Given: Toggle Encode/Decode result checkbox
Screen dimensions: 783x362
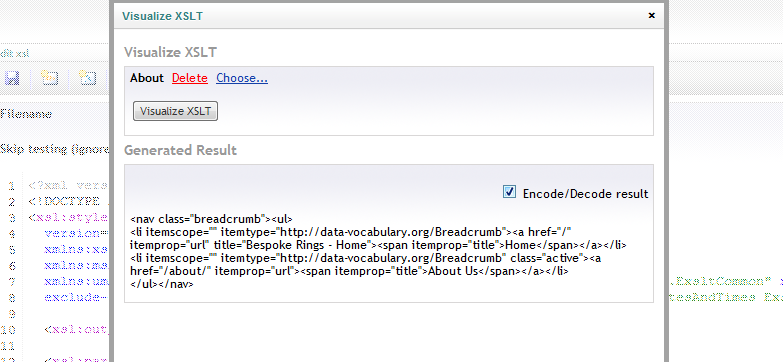Looking at the screenshot, I should pyautogui.click(x=509, y=192).
